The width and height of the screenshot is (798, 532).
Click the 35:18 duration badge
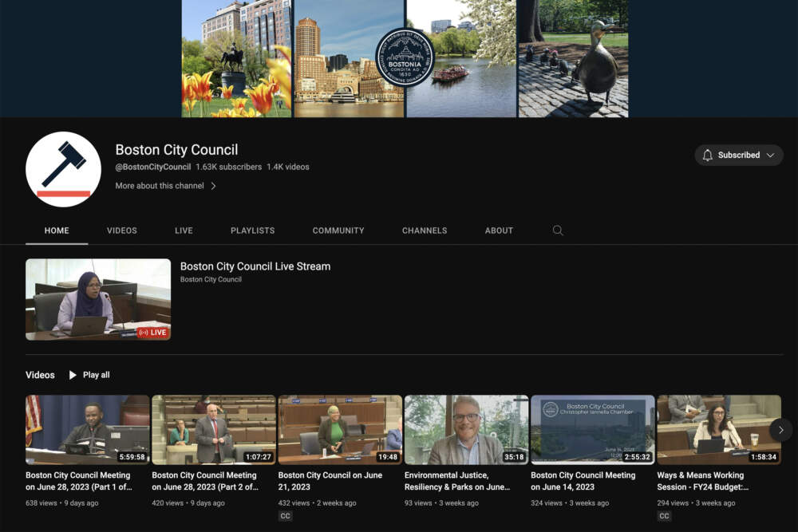tap(514, 457)
